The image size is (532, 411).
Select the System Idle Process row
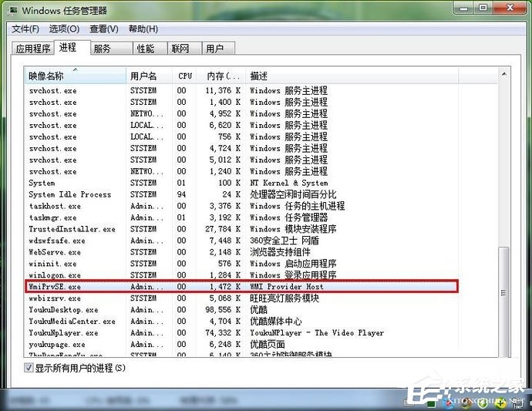click(x=241, y=194)
